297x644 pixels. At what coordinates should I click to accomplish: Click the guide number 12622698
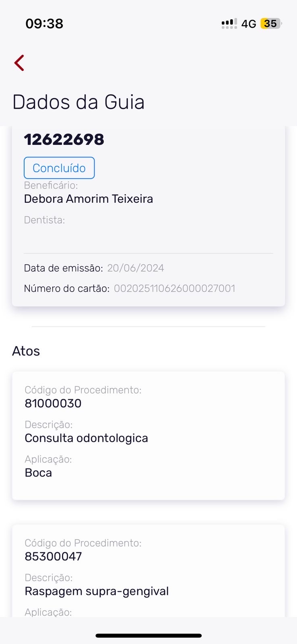[64, 140]
